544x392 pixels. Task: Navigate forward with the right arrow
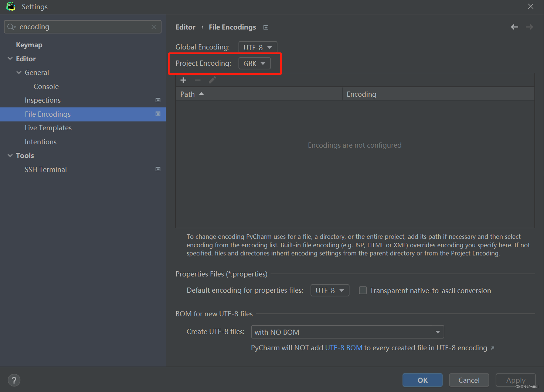(x=530, y=27)
